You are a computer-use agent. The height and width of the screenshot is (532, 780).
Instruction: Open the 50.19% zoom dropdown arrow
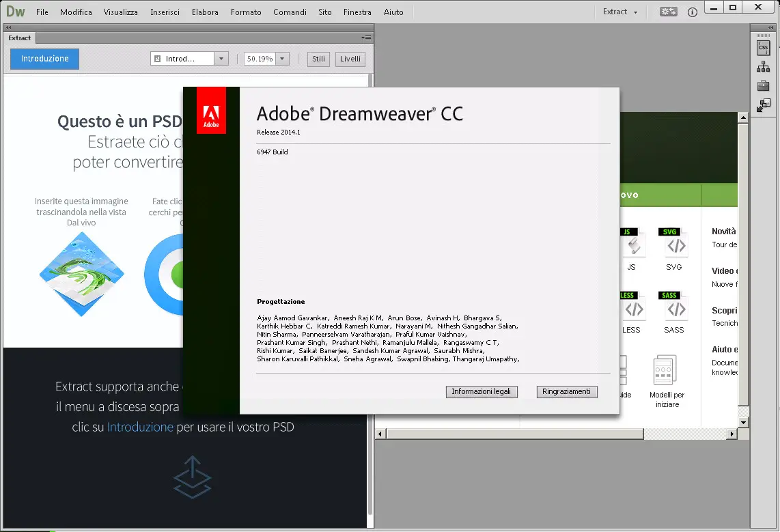click(282, 59)
